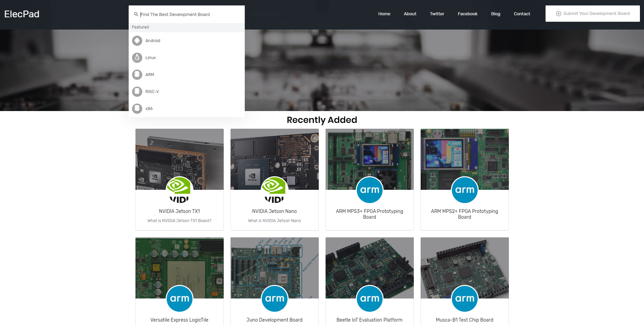Click the NVIDIA logo on Jetson Nano card

(x=275, y=190)
